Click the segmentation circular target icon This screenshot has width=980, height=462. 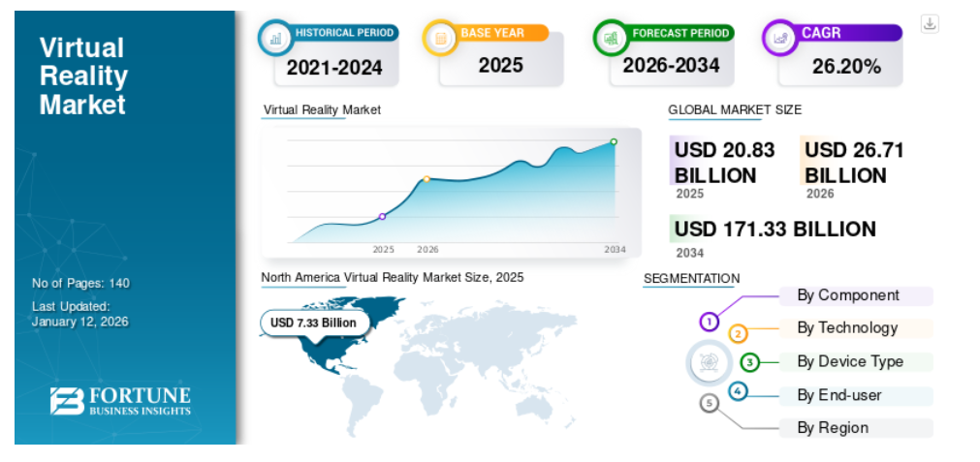708,363
